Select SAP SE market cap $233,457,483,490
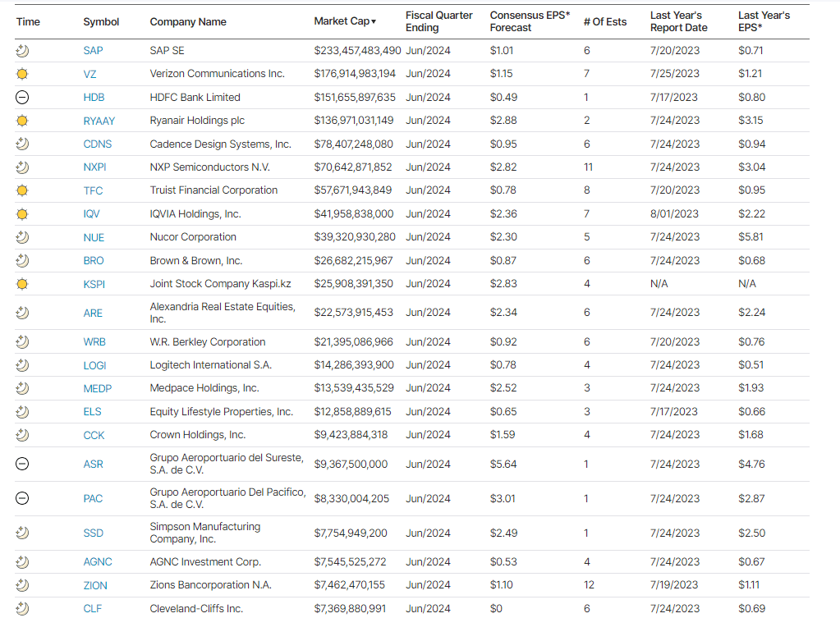Viewport: 840px width, 618px height. [x=357, y=51]
